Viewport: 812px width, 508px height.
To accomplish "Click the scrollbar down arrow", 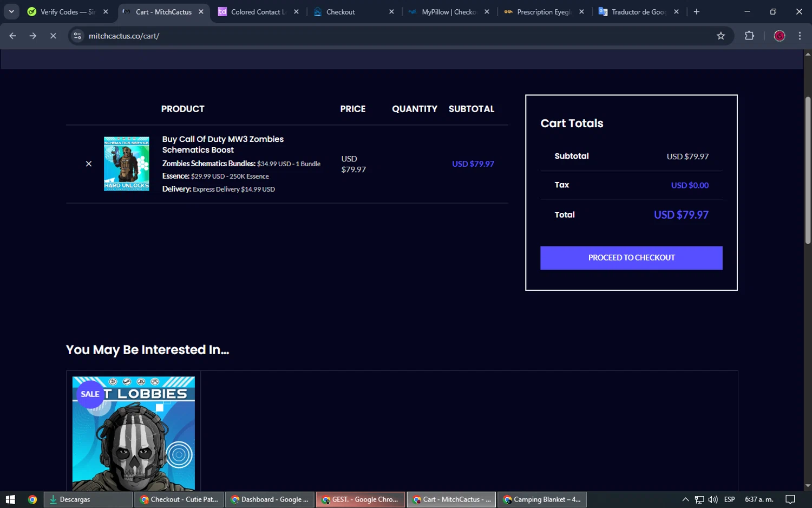I will tap(808, 486).
